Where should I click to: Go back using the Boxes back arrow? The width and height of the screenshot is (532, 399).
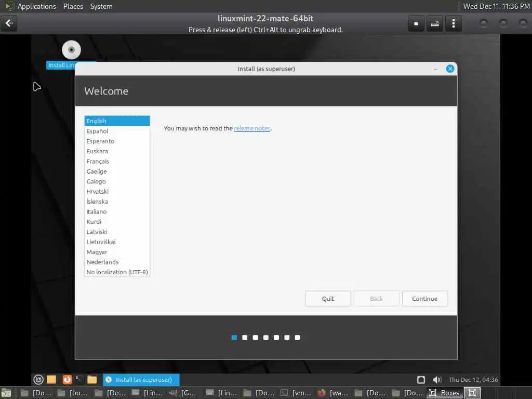tap(9, 23)
